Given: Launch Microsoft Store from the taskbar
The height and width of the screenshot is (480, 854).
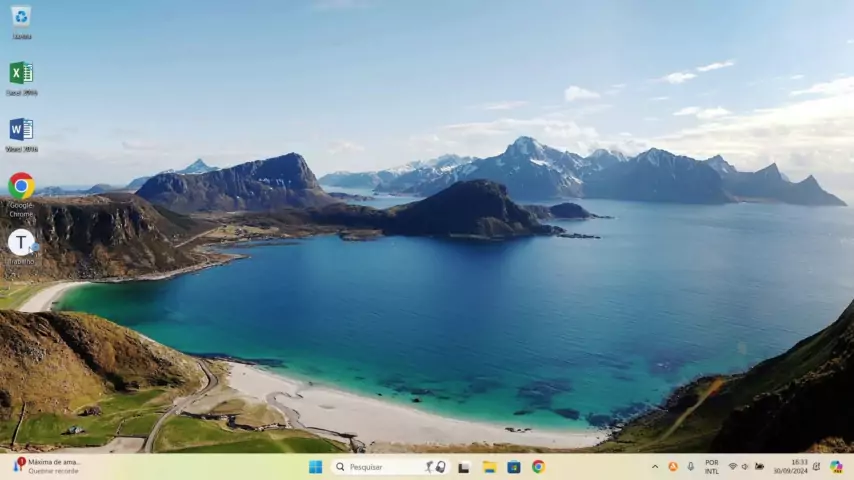Looking at the screenshot, I should point(514,467).
